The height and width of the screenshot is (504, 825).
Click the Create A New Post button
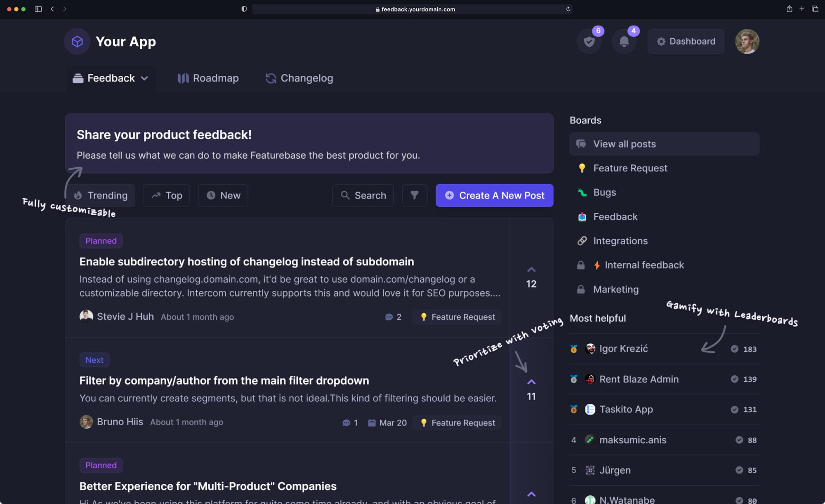pos(494,195)
